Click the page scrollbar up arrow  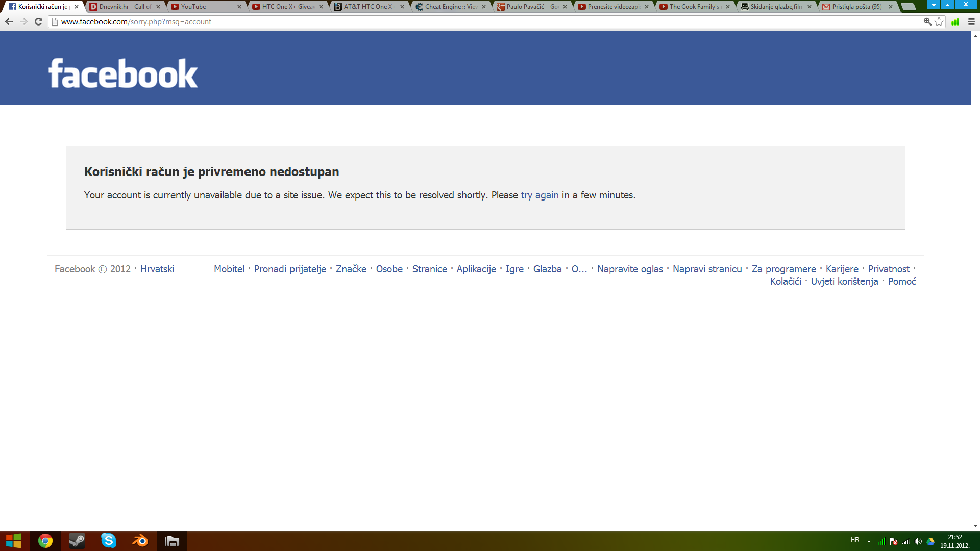975,36
